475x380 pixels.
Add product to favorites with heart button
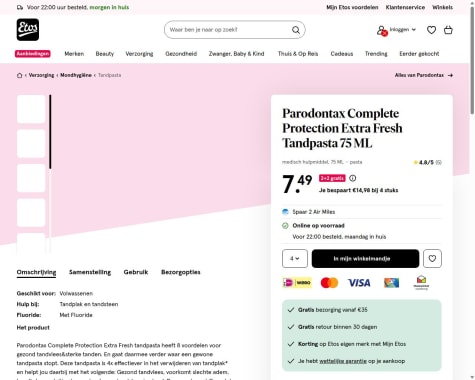click(432, 258)
